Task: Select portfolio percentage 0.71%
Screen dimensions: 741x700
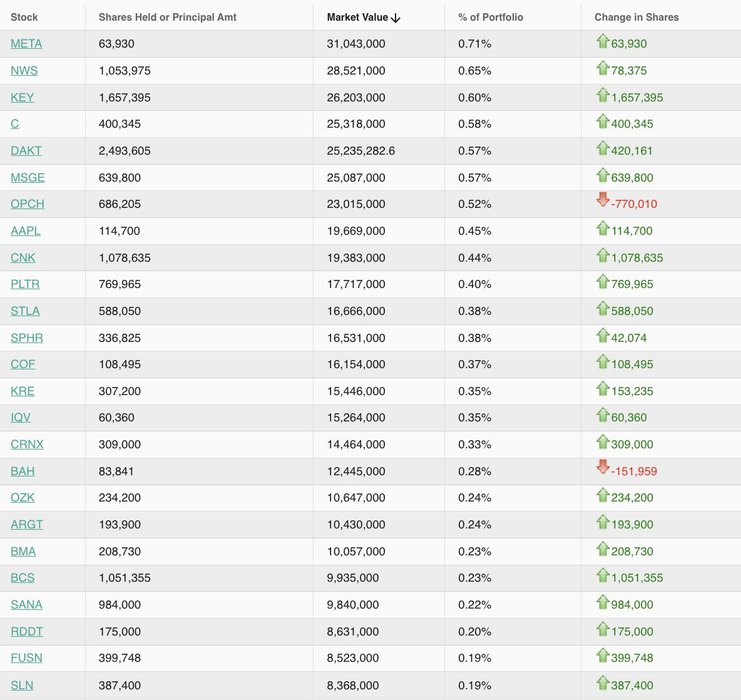Action: click(x=474, y=43)
